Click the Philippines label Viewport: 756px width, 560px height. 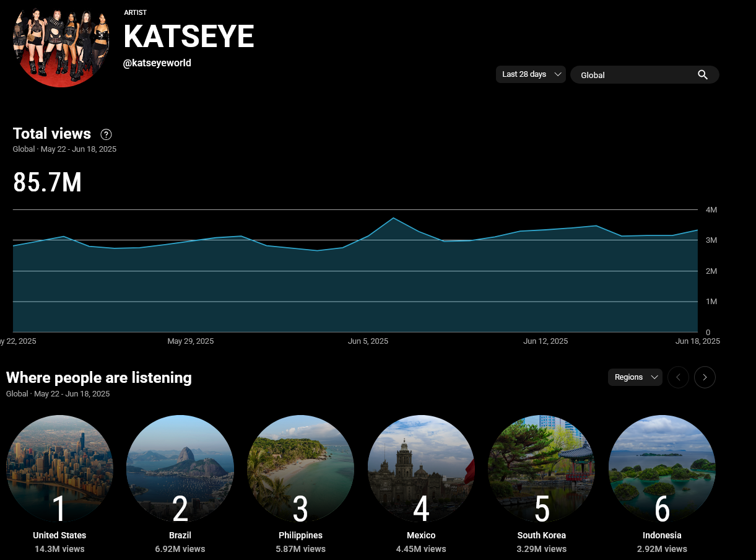pos(301,535)
